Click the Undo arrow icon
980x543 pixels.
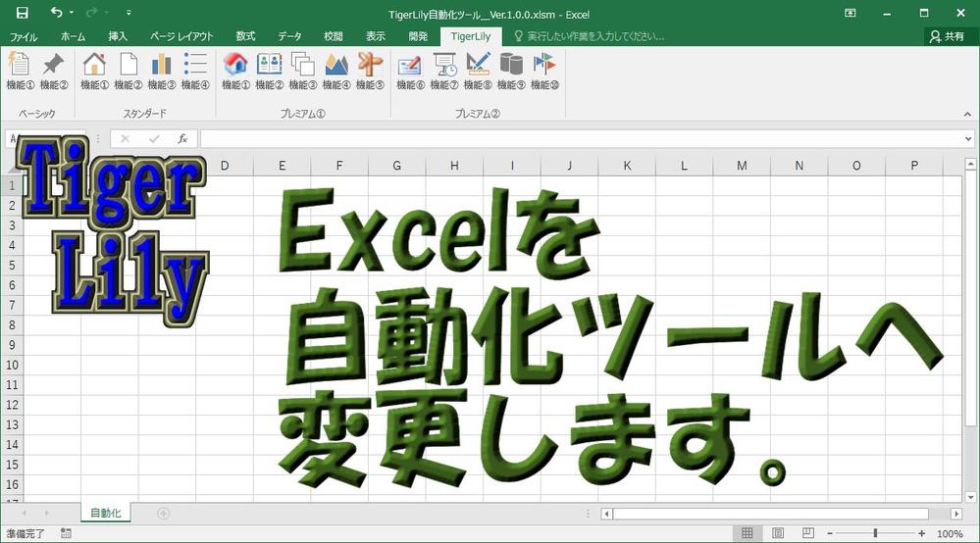pos(56,13)
